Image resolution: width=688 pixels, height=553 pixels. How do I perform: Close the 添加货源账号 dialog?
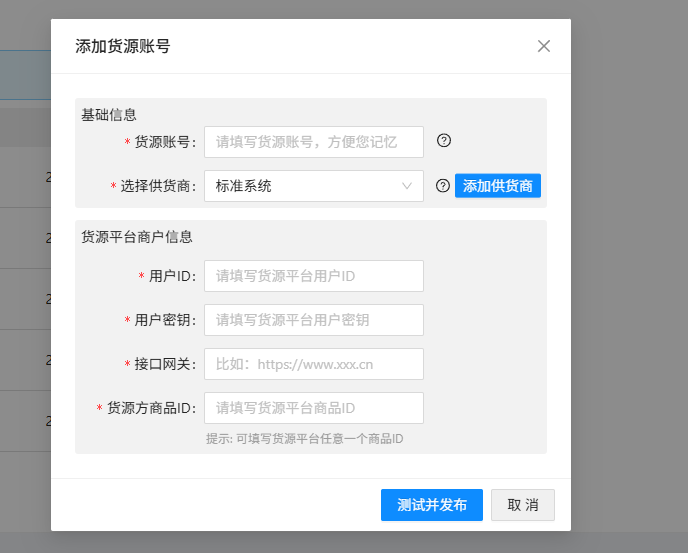[x=544, y=46]
